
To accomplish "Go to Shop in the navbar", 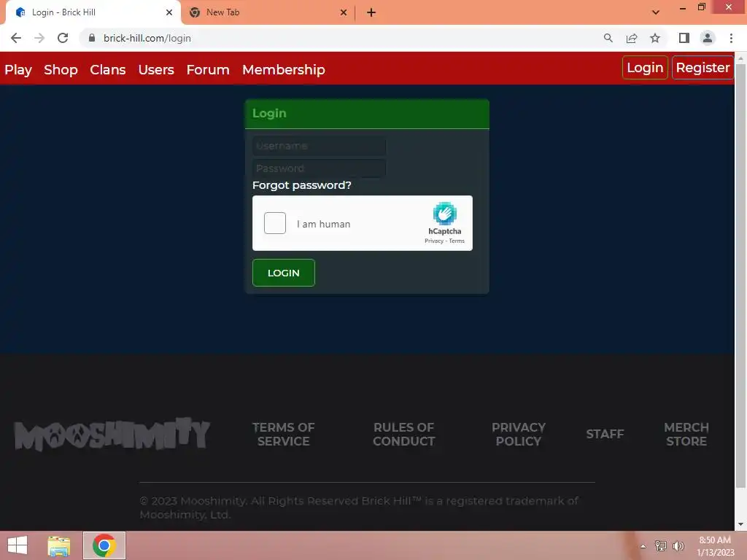I will point(61,69).
